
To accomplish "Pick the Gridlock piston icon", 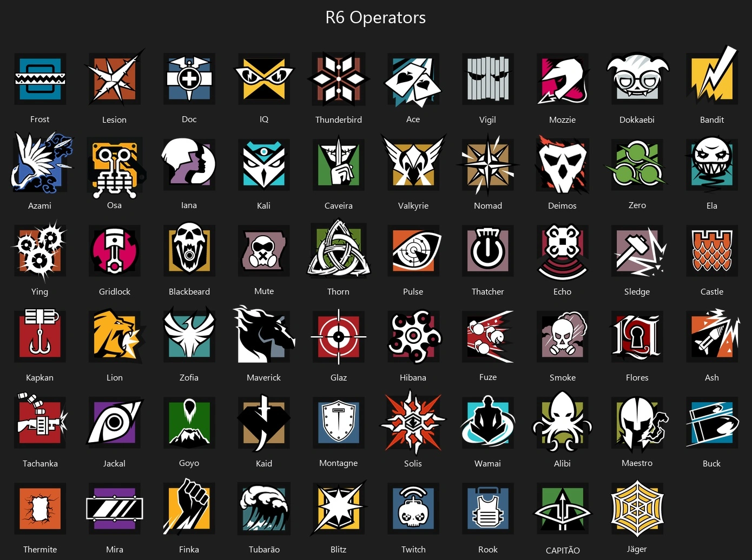I will tap(115, 251).
